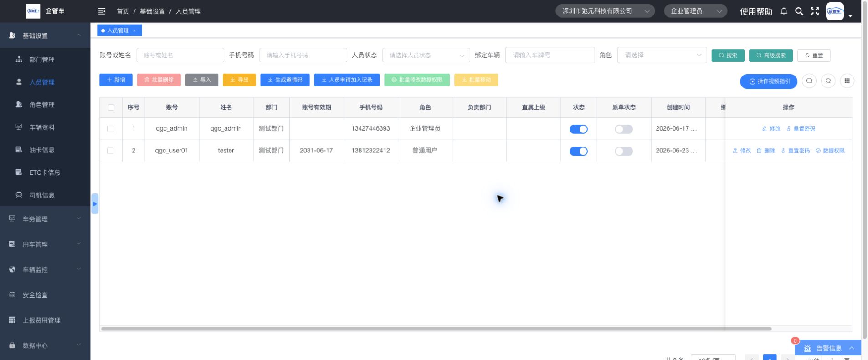868x360 pixels.
Task: Open ETC卡信息 in the sidebar
Action: tap(45, 172)
